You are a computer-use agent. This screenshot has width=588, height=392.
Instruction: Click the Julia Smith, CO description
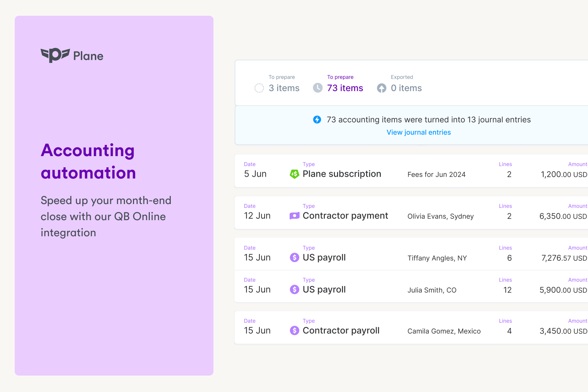432,290
